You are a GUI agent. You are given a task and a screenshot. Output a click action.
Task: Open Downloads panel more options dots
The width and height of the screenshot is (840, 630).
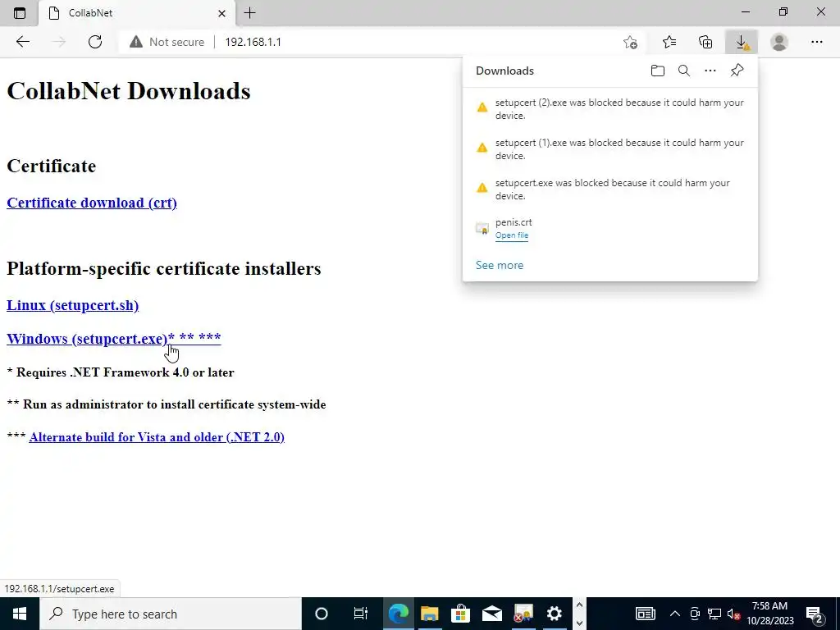click(710, 71)
